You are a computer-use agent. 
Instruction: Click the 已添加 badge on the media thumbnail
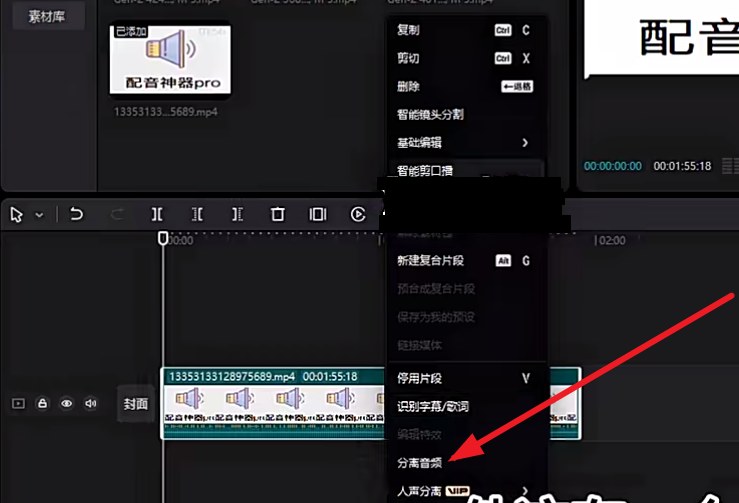tap(131, 32)
